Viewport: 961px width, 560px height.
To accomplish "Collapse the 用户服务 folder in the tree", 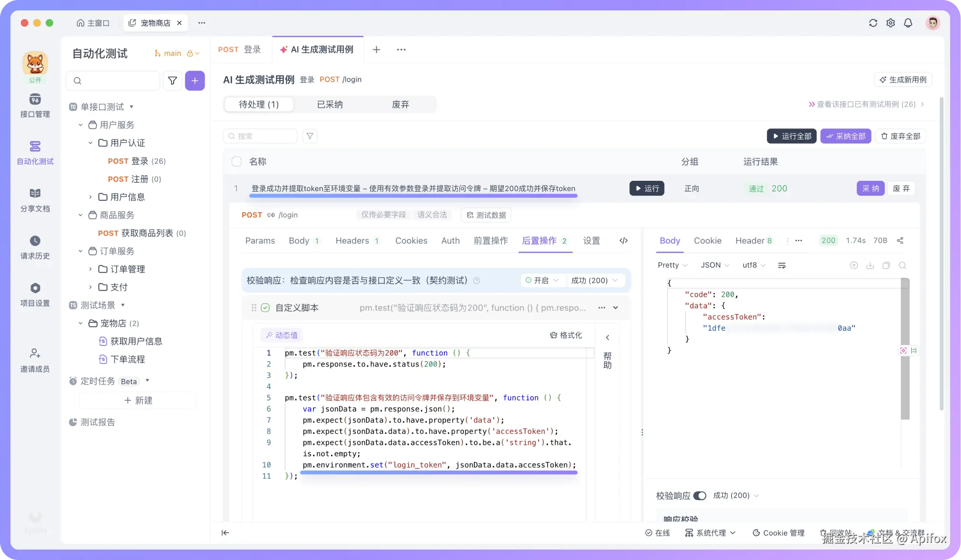I will coord(80,125).
